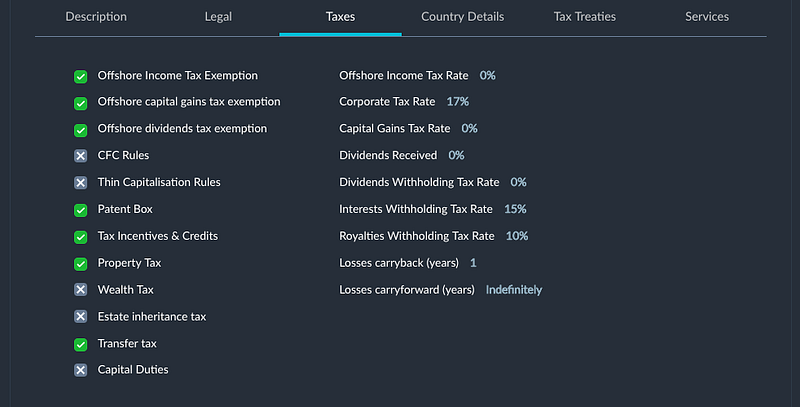
Task: Click X icon beside Thin Capitalisation Rules
Action: (81, 183)
